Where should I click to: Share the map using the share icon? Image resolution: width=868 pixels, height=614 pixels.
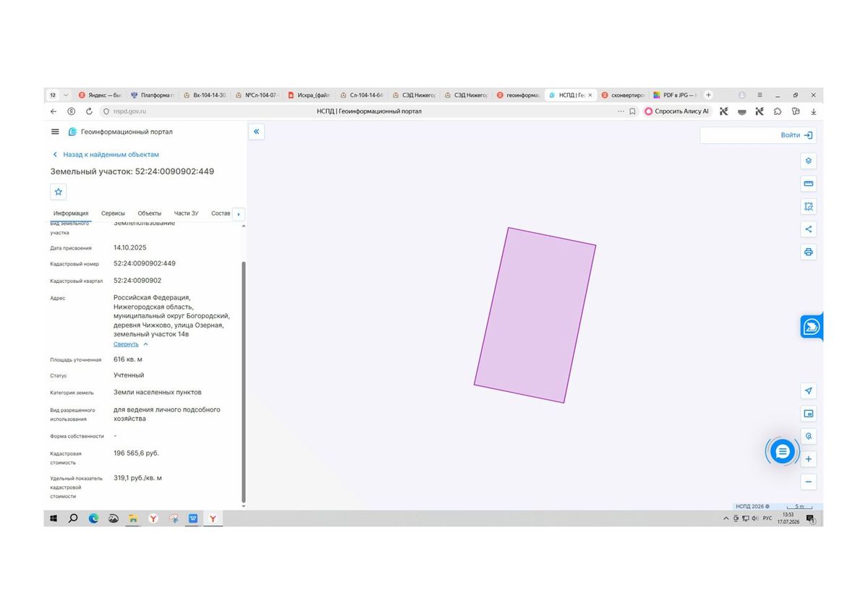click(809, 229)
